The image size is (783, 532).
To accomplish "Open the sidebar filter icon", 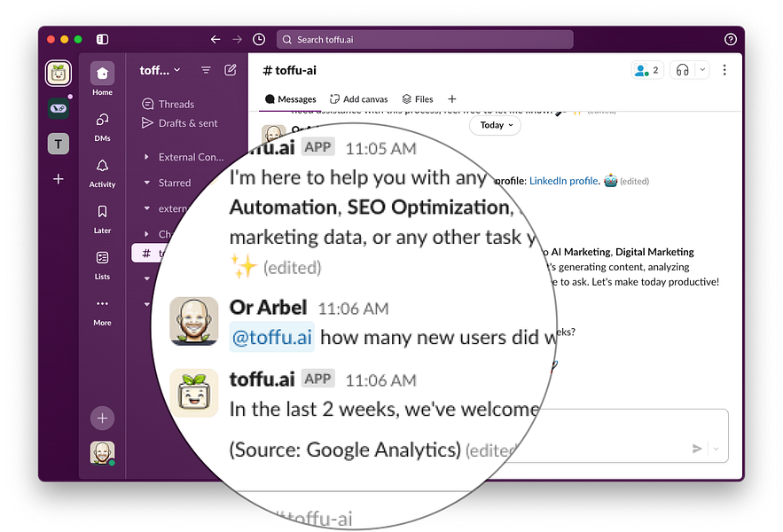I will [x=206, y=70].
